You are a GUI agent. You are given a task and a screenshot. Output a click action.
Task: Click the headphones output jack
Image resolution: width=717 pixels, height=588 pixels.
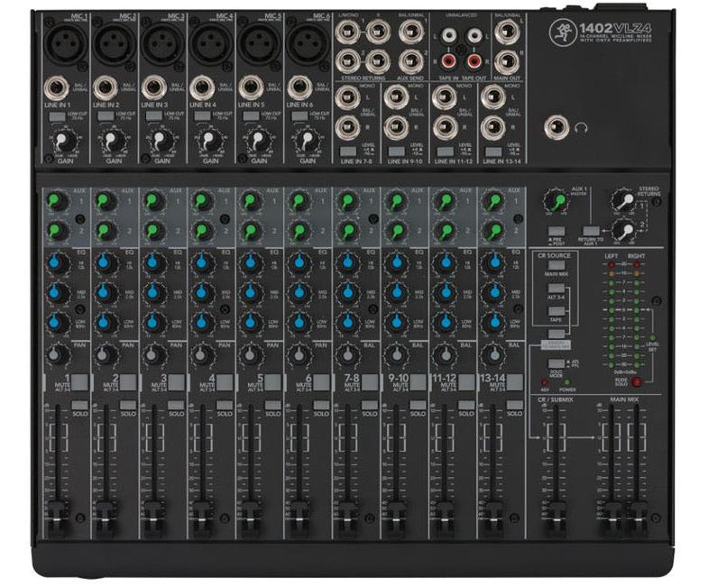pos(556,127)
